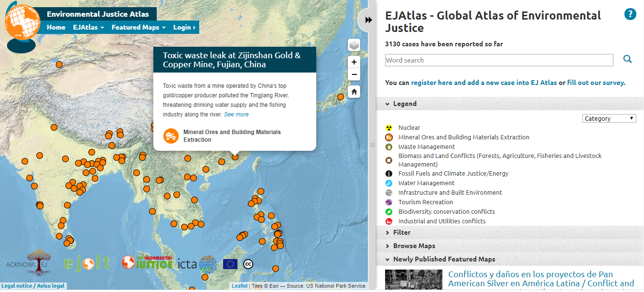Viewport: 644px width, 292px height.
Task: Expand the Filter section
Action: 401,232
